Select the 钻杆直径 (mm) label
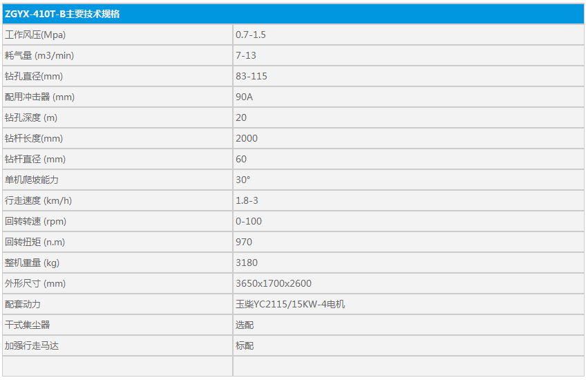 [x=35, y=159]
